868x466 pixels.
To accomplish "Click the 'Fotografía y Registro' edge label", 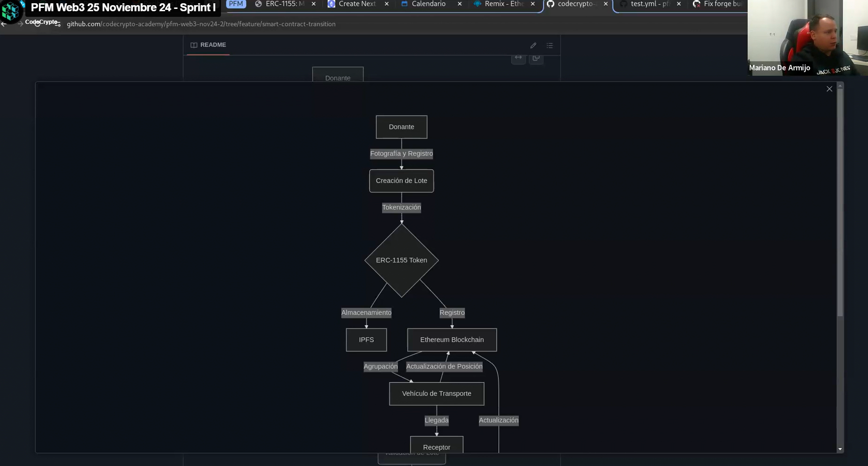I will coord(401,153).
